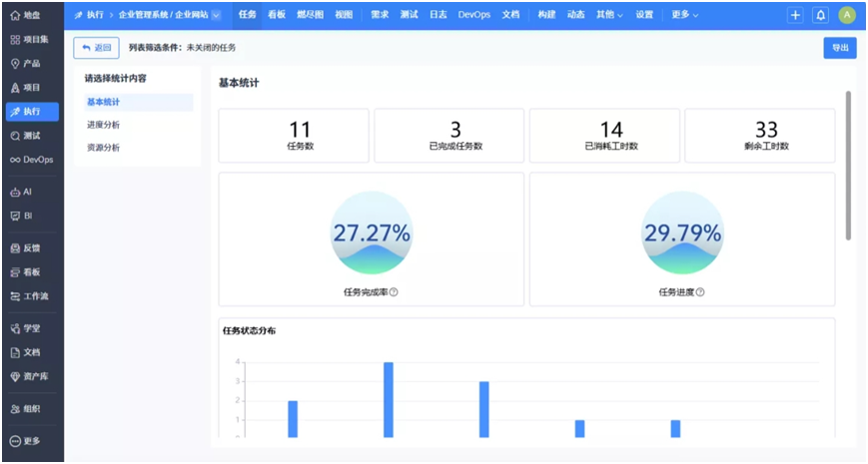The width and height of the screenshot is (868, 464).
Task: Expand the 更多 dropdown in top nav
Action: point(685,15)
